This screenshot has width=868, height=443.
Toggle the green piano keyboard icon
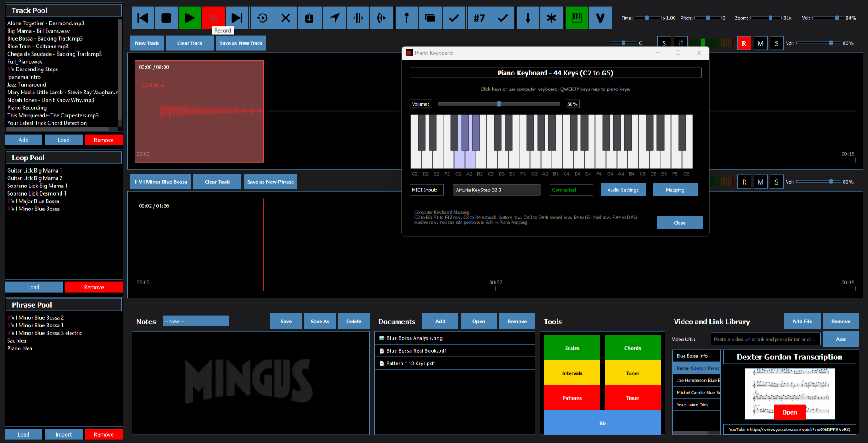point(576,18)
